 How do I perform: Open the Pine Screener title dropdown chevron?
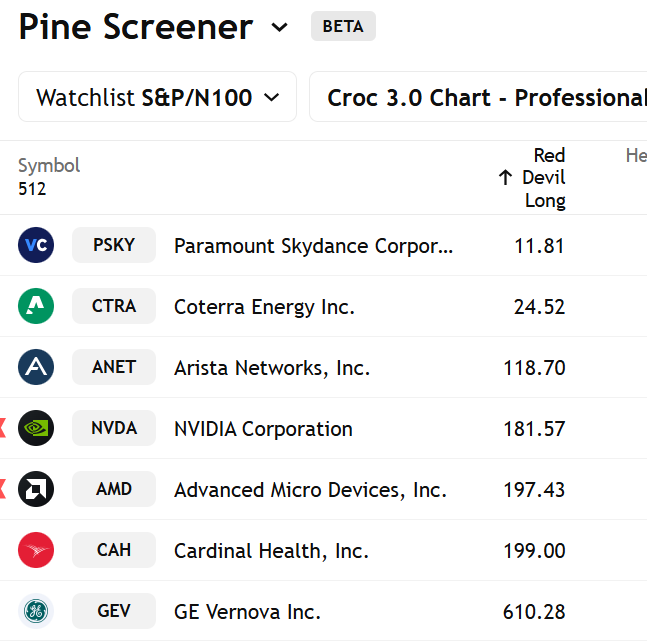pyautogui.click(x=280, y=27)
